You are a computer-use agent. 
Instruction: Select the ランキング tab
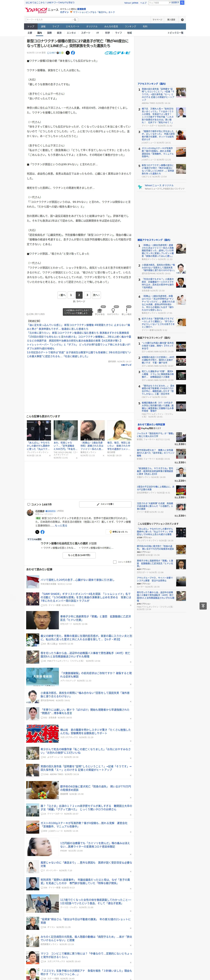130,26
